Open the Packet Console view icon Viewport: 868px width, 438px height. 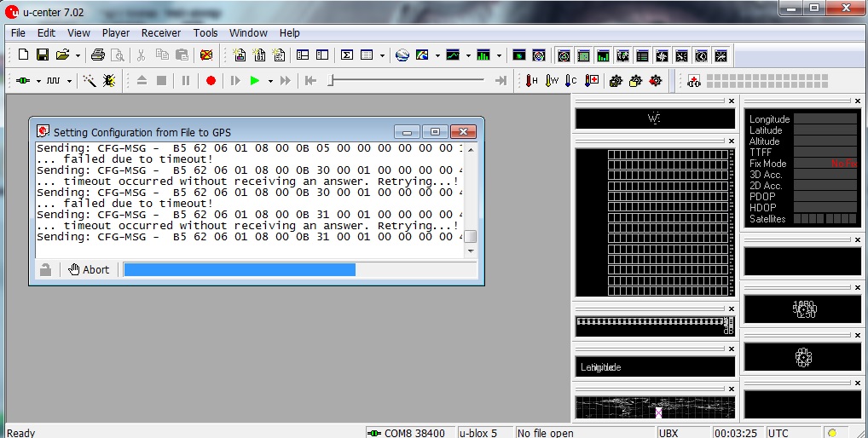pos(239,55)
